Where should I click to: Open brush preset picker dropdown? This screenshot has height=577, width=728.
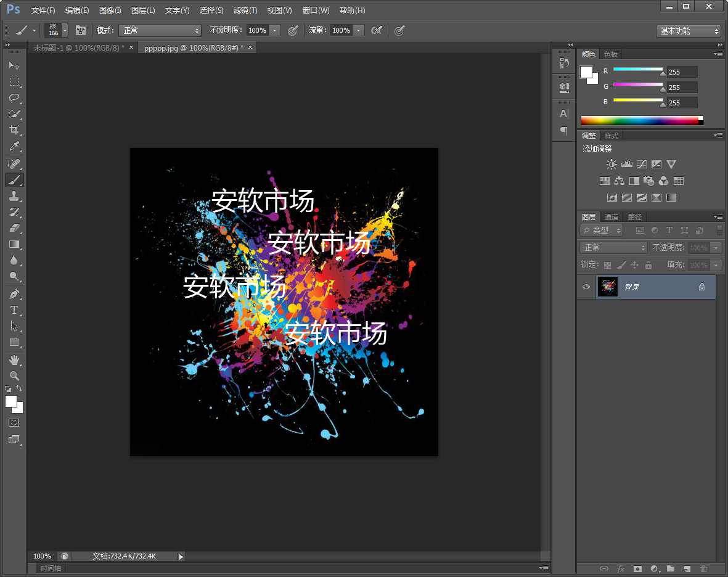(65, 31)
